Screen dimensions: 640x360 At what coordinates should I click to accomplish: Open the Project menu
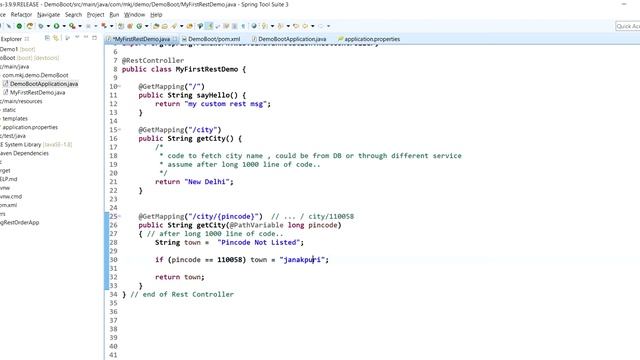click(96, 15)
